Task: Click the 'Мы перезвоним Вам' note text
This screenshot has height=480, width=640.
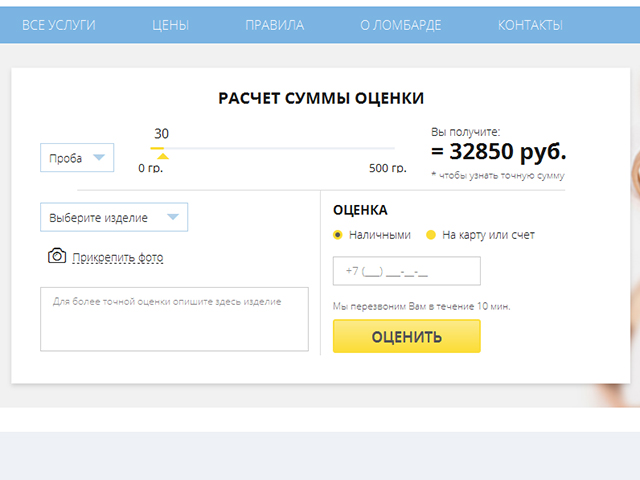Action: 422,307
